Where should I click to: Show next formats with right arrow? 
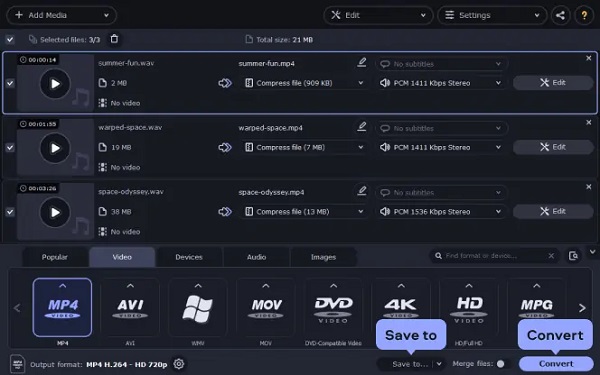click(x=582, y=308)
